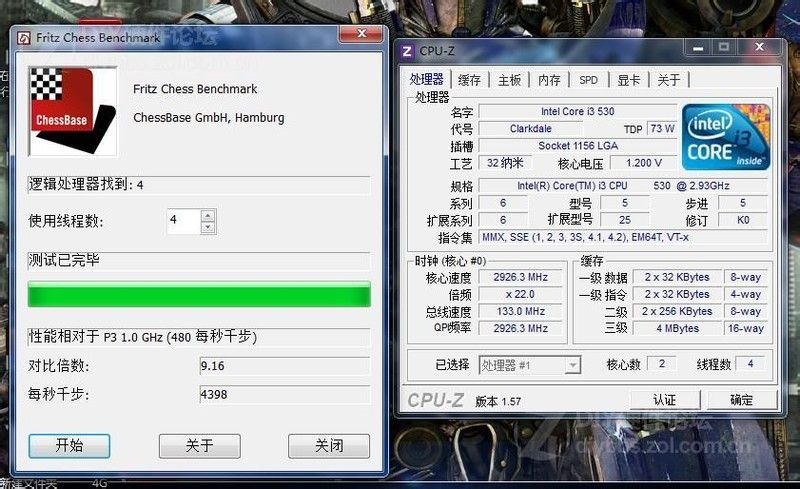This screenshot has height=489, width=800.
Task: Switch to the 主板 tab
Action: click(x=509, y=80)
